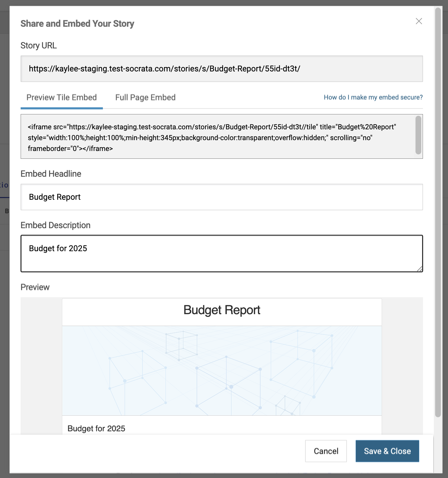
Task: Select the Story URL field
Action: [x=222, y=69]
